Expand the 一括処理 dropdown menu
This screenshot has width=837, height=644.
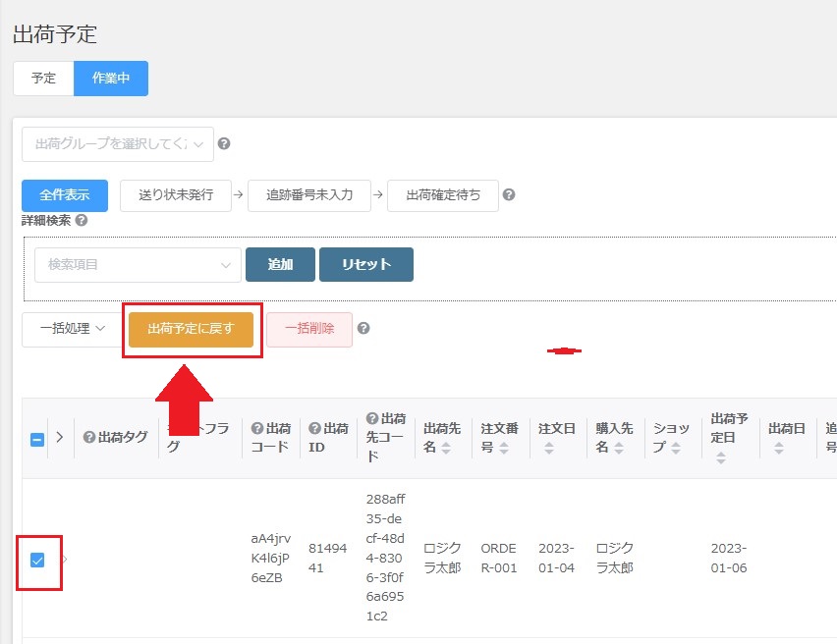71,329
